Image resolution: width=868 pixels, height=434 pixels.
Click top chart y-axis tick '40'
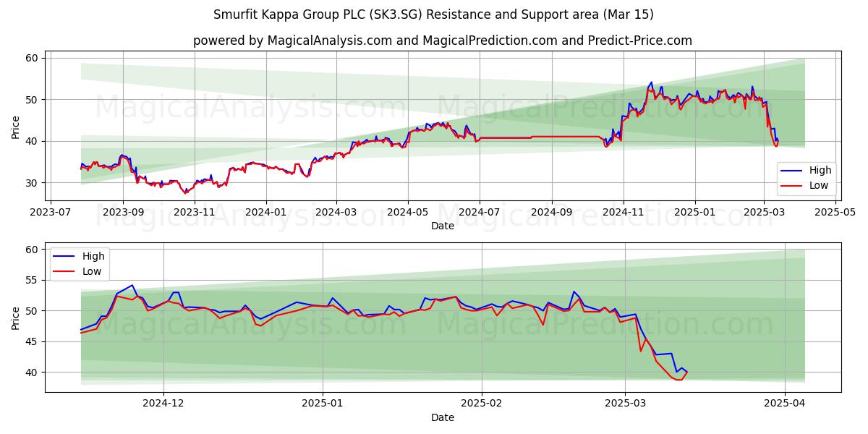33,142
